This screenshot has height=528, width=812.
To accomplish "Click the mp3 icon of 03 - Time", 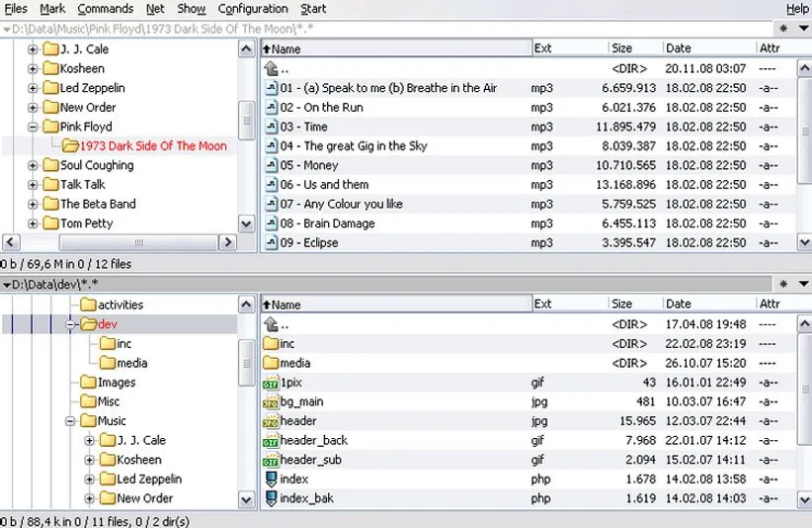I will (272, 127).
